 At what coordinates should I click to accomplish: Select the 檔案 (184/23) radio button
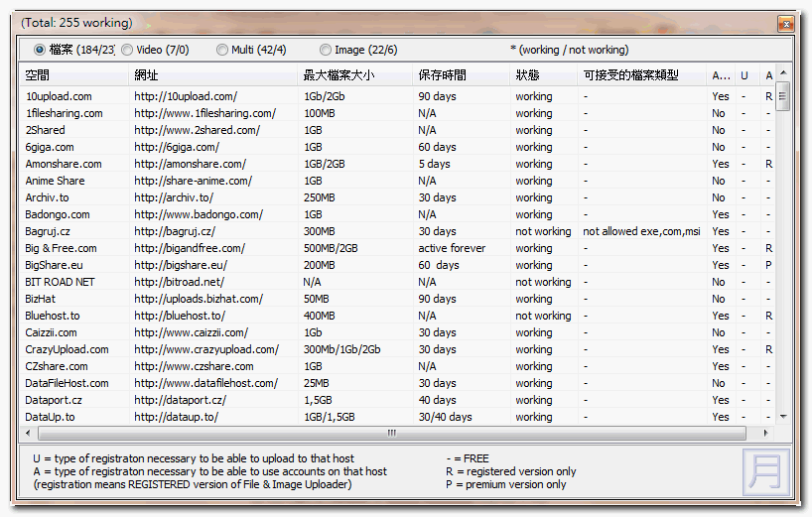[40, 50]
